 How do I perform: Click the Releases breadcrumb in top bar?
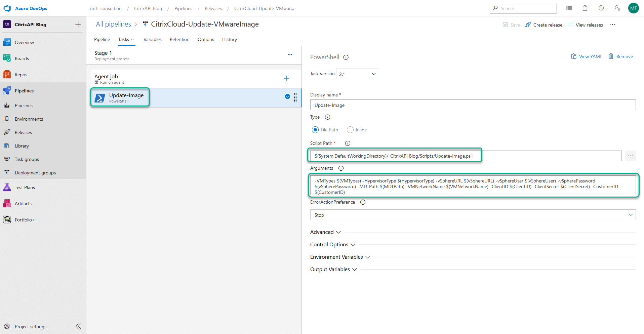(x=213, y=8)
